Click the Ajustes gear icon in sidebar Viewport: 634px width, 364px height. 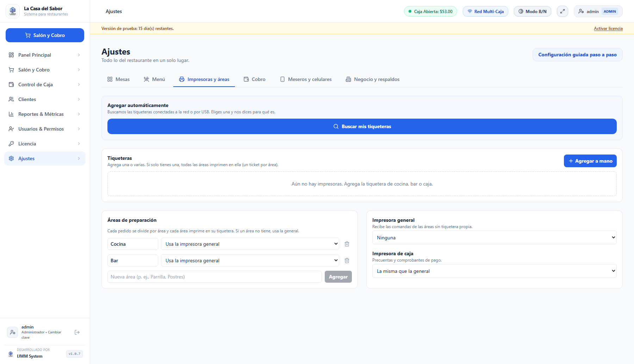click(11, 158)
